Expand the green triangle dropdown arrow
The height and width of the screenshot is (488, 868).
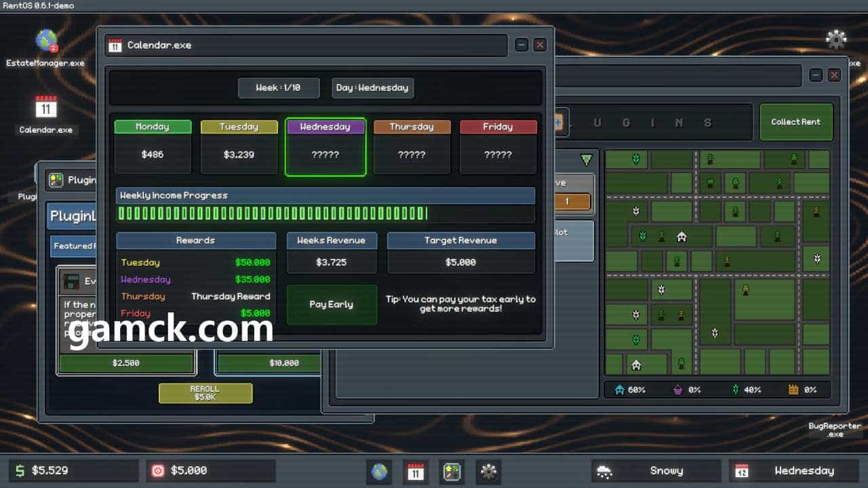586,160
